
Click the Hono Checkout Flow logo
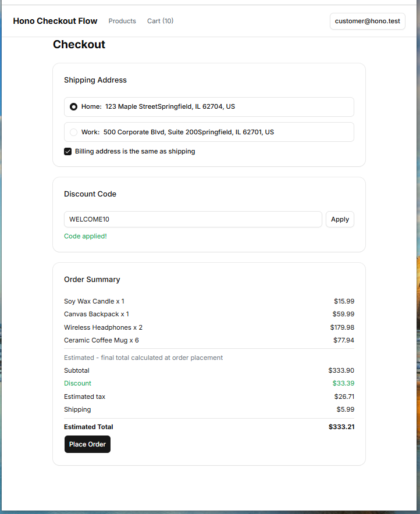(55, 21)
